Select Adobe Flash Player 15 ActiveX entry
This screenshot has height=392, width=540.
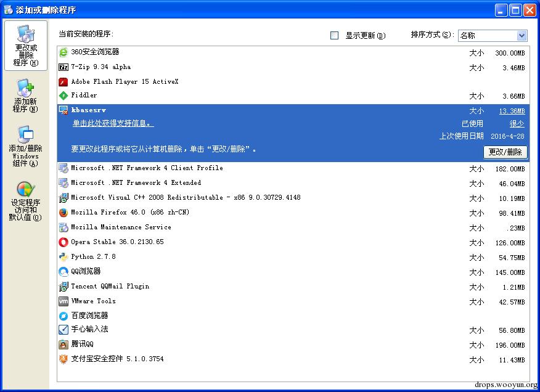(x=125, y=81)
